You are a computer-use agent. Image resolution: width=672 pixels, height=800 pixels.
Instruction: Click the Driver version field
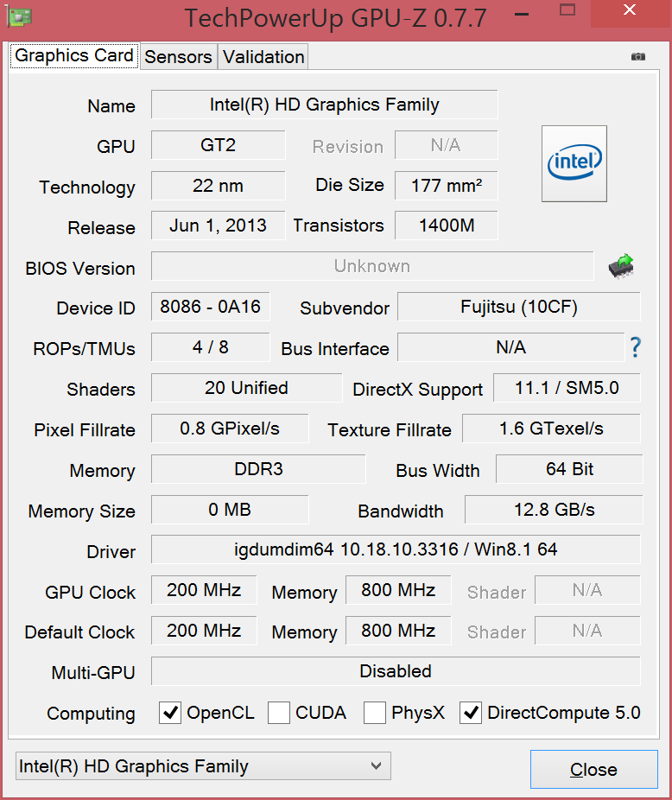pyautogui.click(x=396, y=549)
